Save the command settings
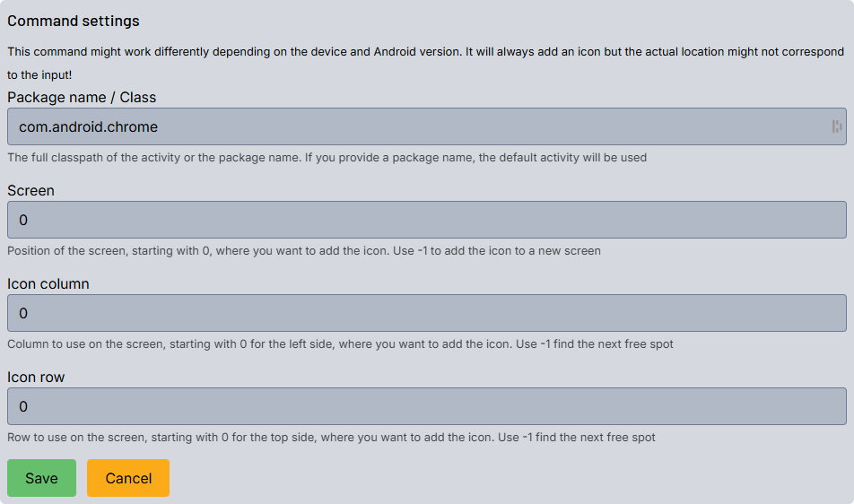 pyautogui.click(x=41, y=478)
